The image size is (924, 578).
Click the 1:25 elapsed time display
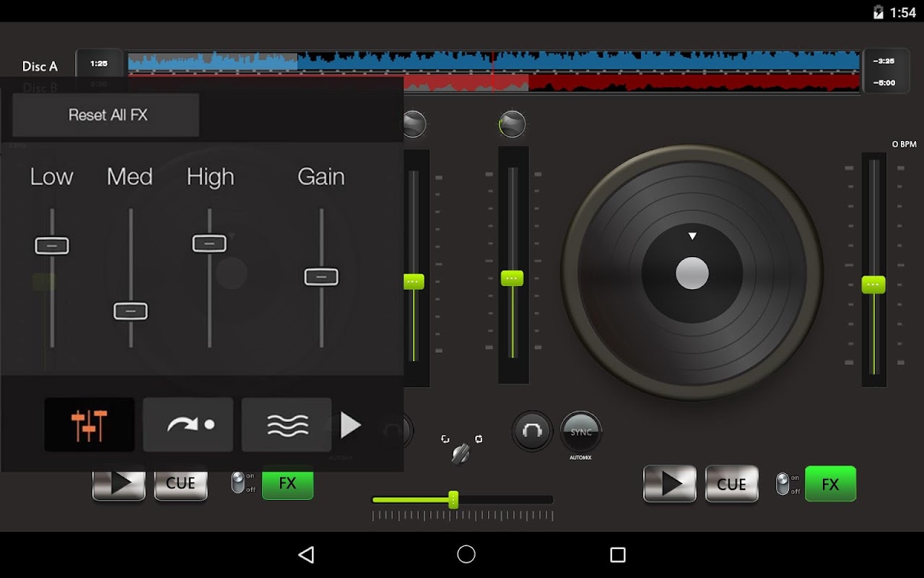click(x=99, y=64)
